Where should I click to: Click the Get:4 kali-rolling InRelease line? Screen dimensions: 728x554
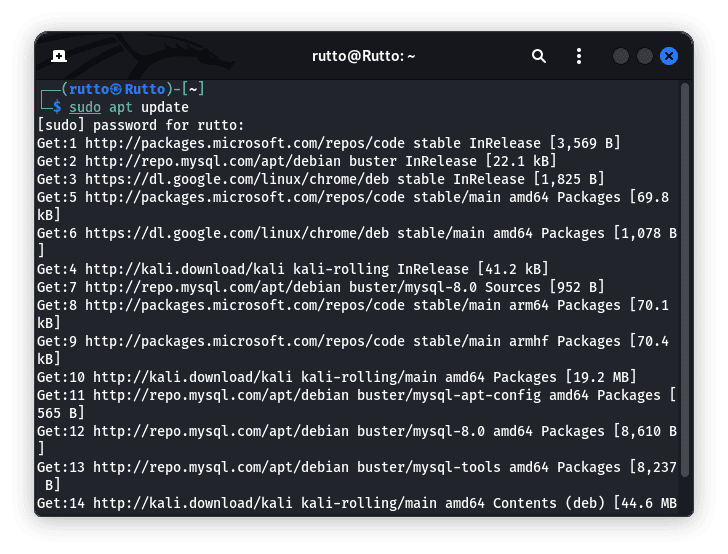293,269
